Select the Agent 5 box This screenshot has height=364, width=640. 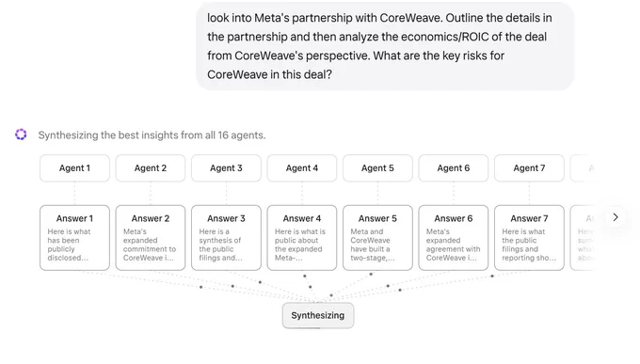pos(377,168)
